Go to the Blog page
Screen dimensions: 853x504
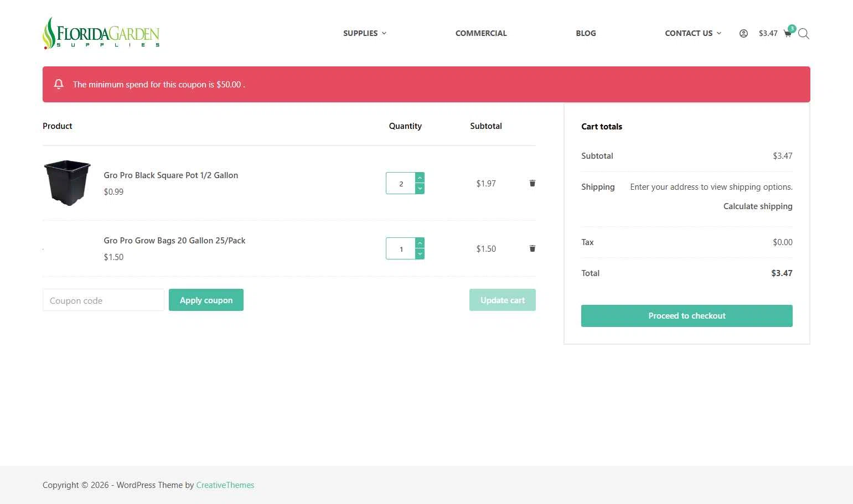(586, 33)
